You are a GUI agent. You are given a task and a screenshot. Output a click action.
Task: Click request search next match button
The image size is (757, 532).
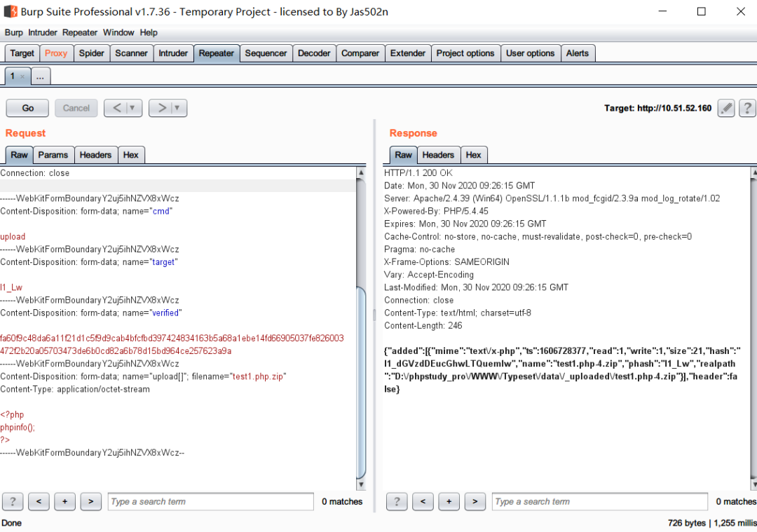click(90, 502)
